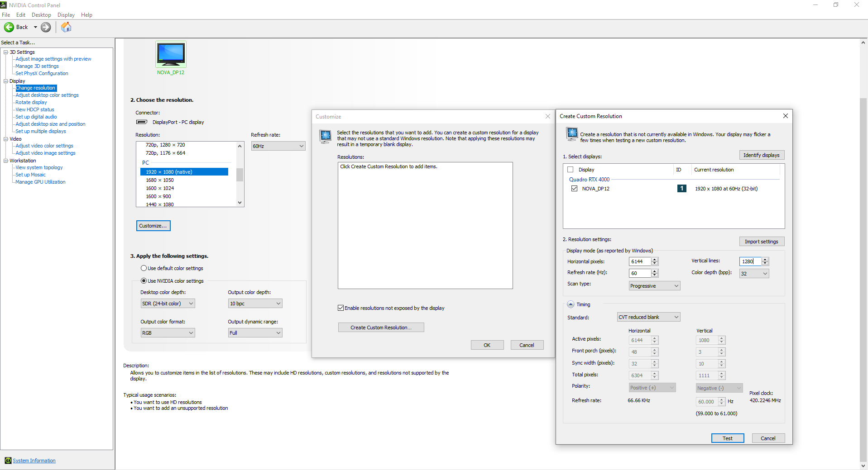This screenshot has width=868, height=470.
Task: Click the Horizontal pixels input field
Action: click(639, 261)
